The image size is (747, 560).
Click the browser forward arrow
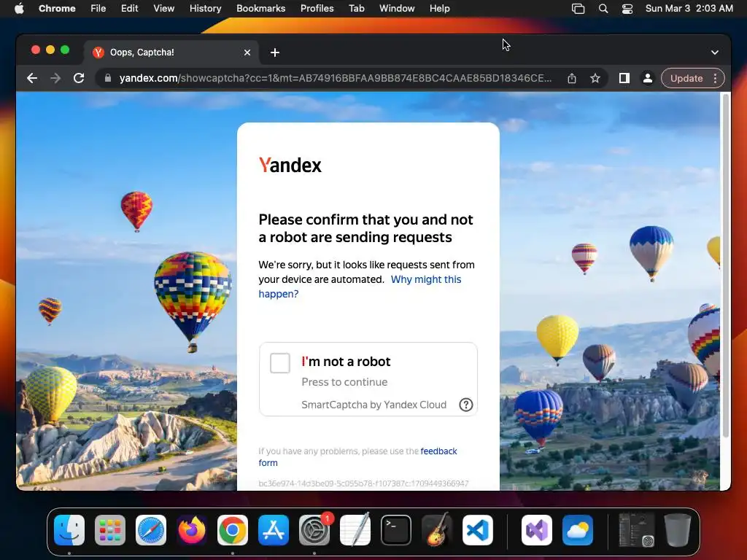[x=55, y=78]
